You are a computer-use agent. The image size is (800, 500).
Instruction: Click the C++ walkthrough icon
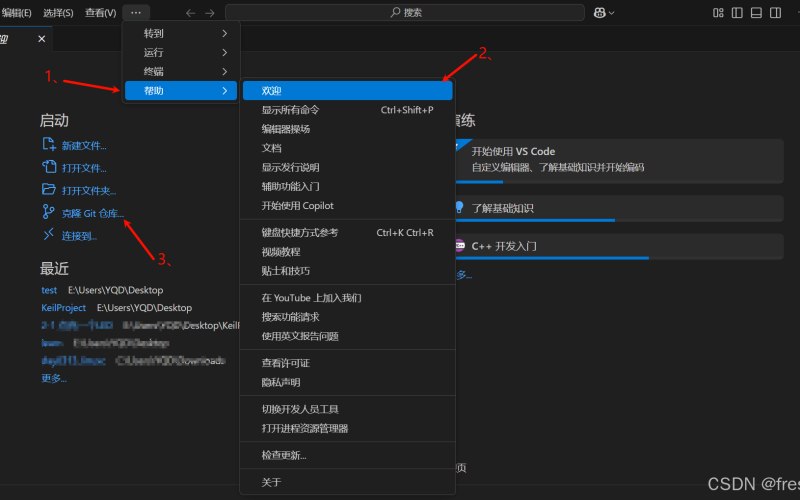(460, 245)
